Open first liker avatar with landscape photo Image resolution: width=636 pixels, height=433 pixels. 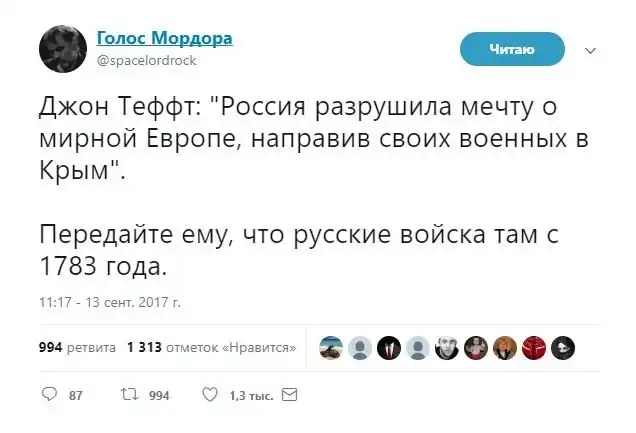pyautogui.click(x=332, y=348)
